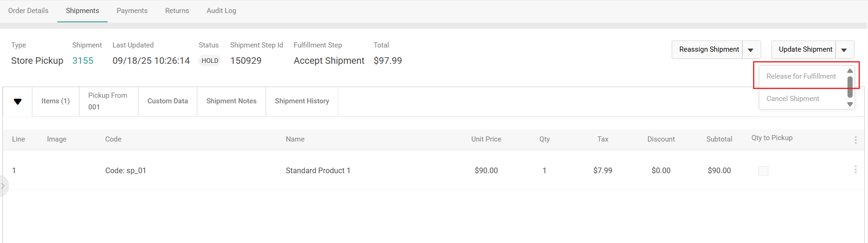Screen dimensions: 868x243
Task: Open the table header three-dot options menu
Action: 855,140
